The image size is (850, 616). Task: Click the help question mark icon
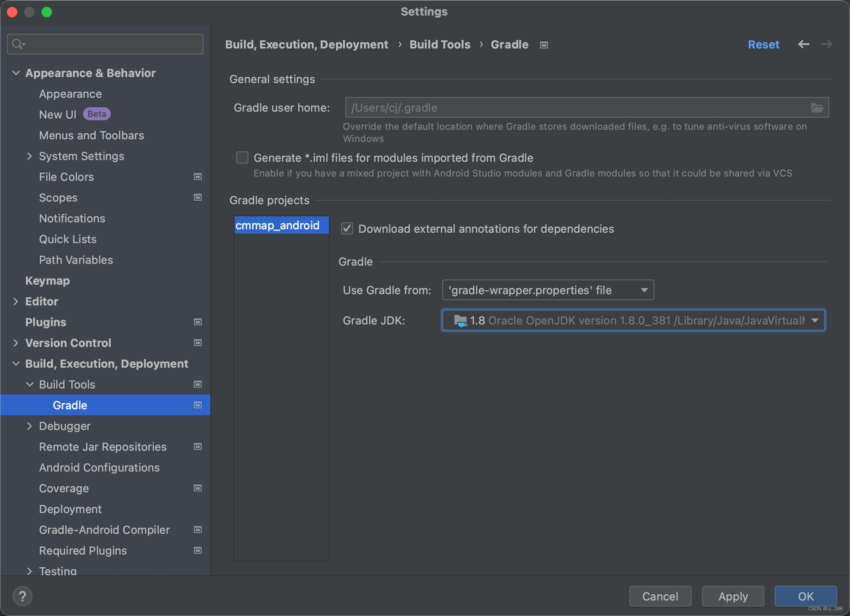click(x=23, y=596)
